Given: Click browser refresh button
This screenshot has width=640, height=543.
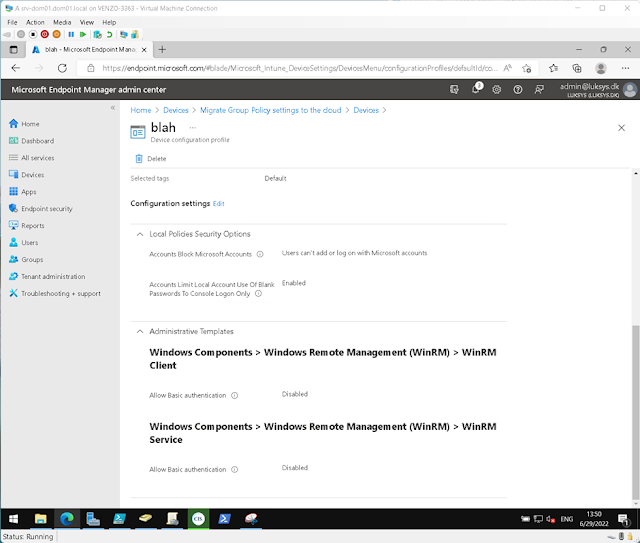Looking at the screenshot, I should (x=62, y=68).
